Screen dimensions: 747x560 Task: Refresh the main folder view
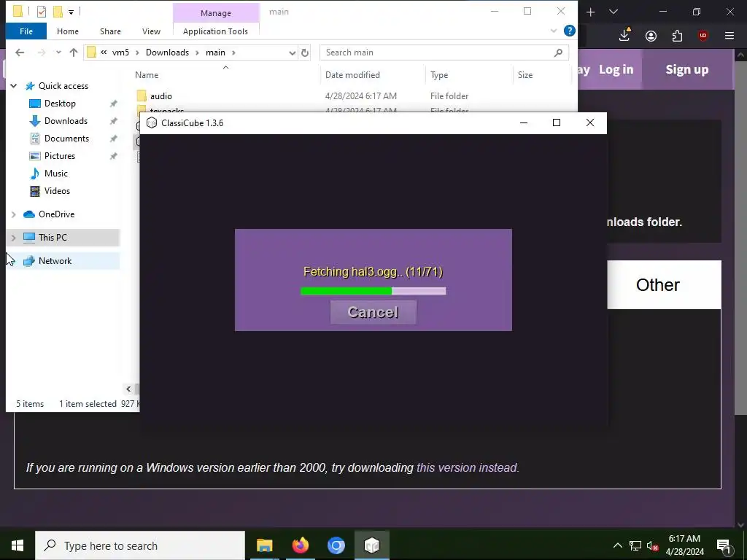click(305, 52)
